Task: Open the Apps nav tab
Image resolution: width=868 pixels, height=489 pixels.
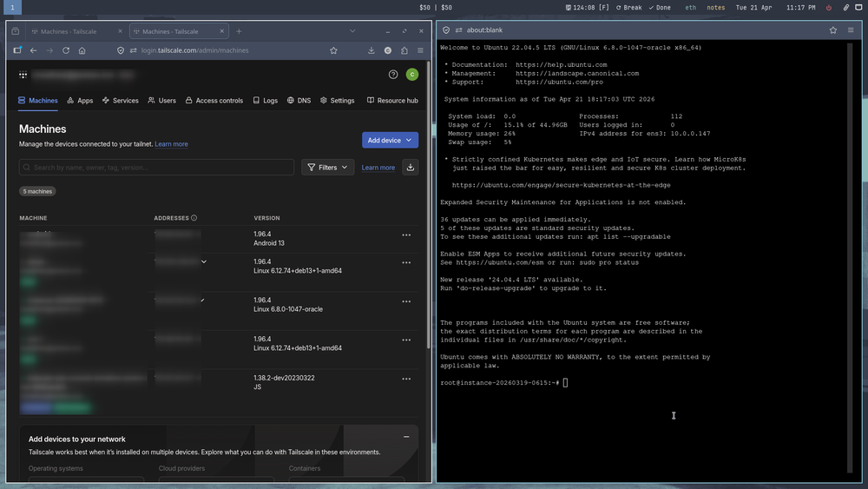Action: [x=80, y=101]
